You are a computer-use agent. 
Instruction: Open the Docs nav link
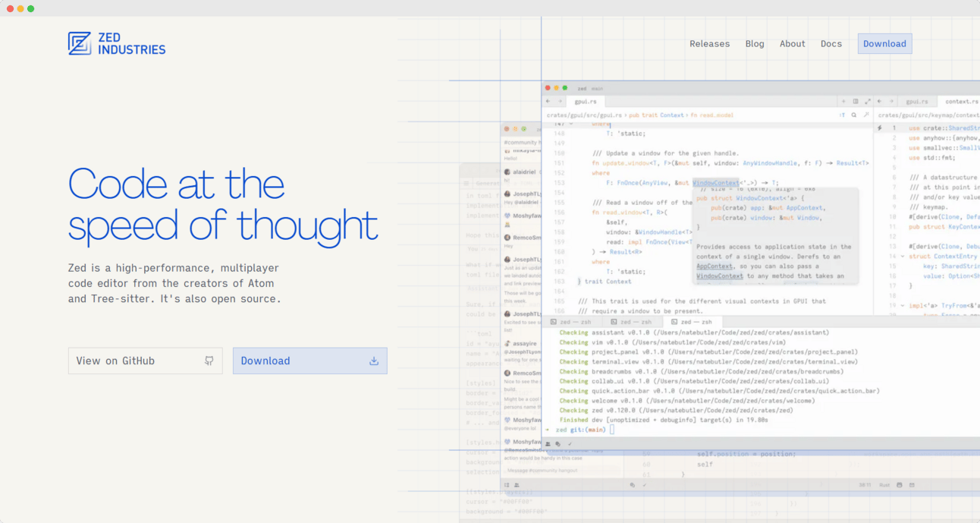[831, 44]
